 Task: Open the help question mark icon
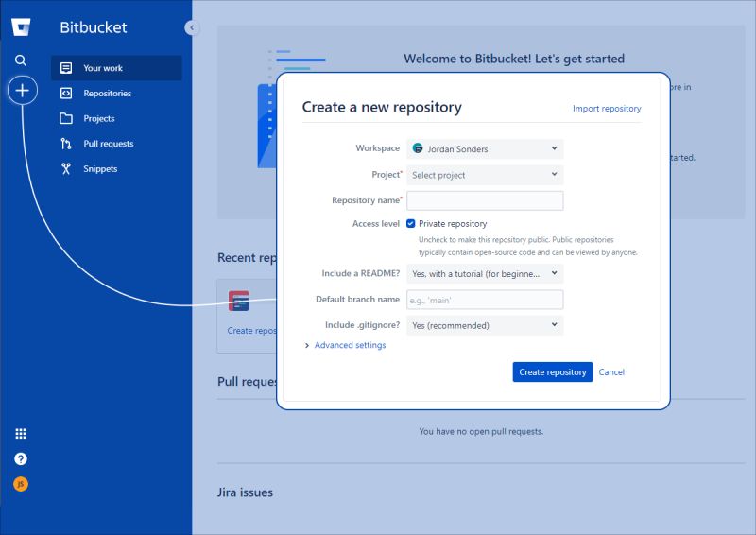click(21, 458)
